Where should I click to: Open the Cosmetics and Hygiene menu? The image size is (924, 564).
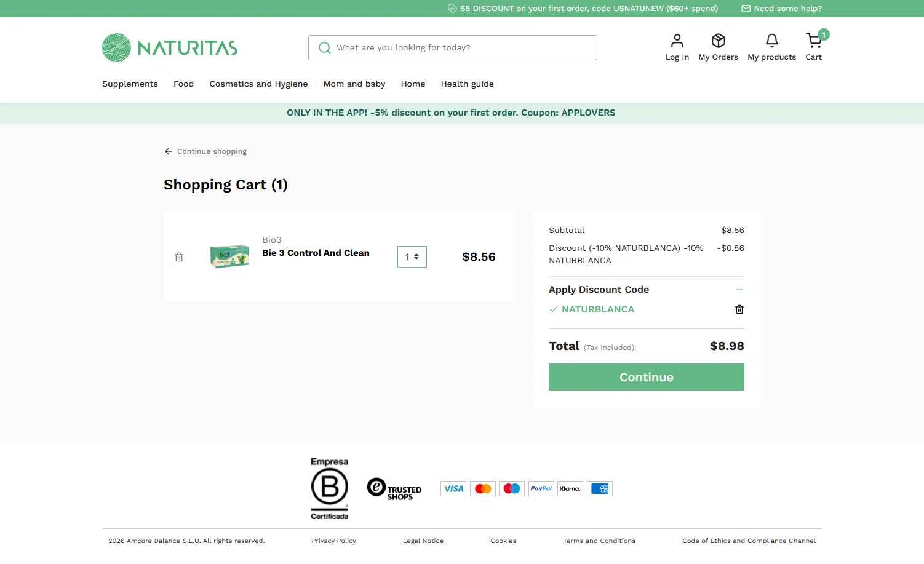pyautogui.click(x=258, y=84)
